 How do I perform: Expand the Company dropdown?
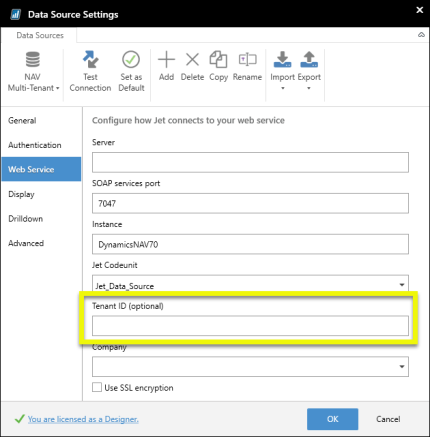(402, 367)
